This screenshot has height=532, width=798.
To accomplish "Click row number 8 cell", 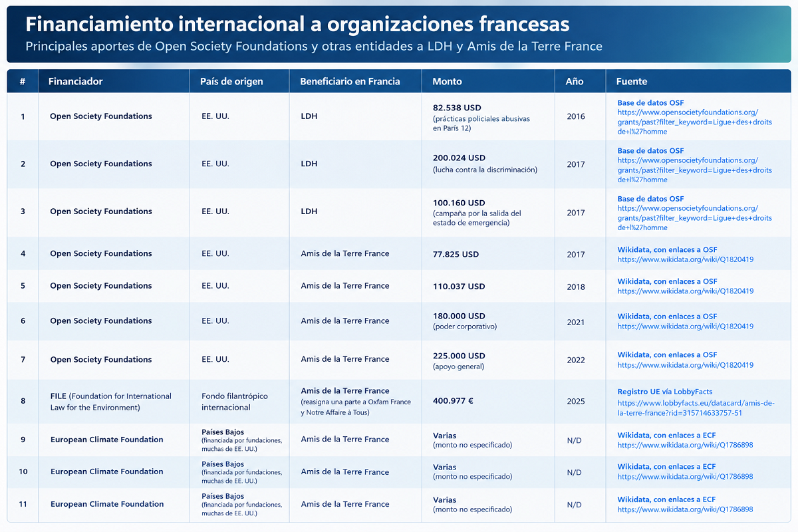I will [x=23, y=401].
